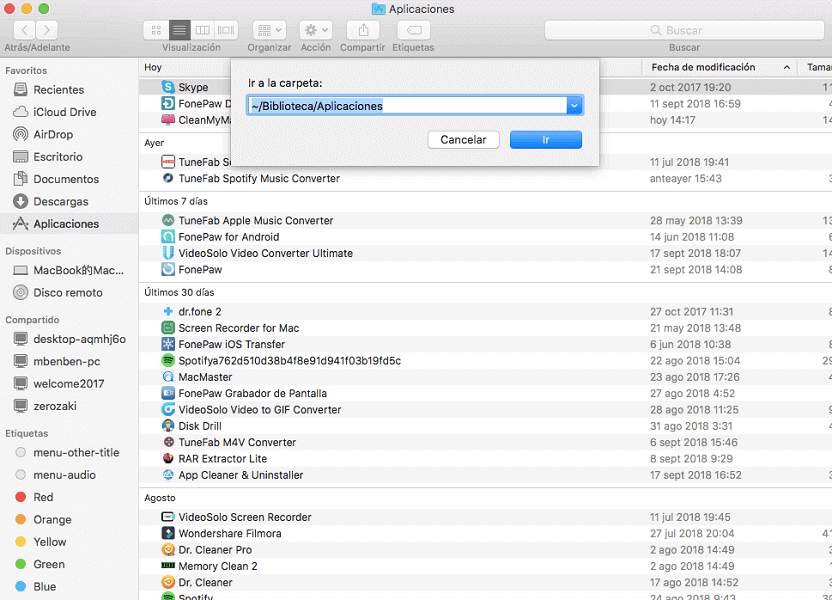Select the dr.fone 2 icon
Screen dimensions: 832x600
[168, 311]
